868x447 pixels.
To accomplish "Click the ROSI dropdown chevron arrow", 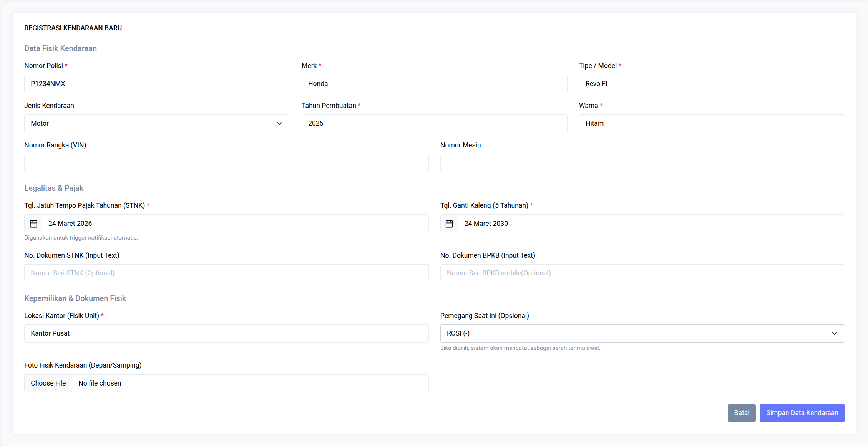I will pyautogui.click(x=834, y=333).
